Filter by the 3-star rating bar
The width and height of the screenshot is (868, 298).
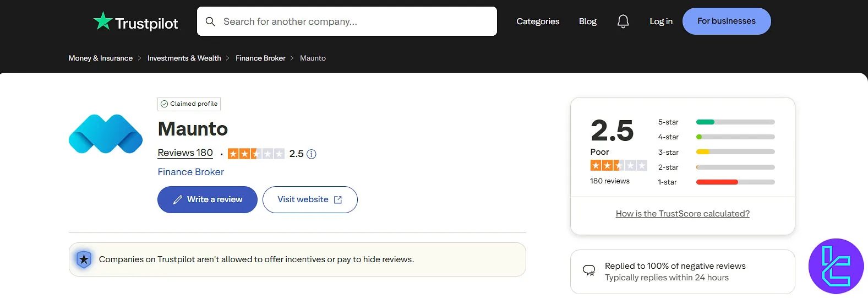click(x=735, y=152)
